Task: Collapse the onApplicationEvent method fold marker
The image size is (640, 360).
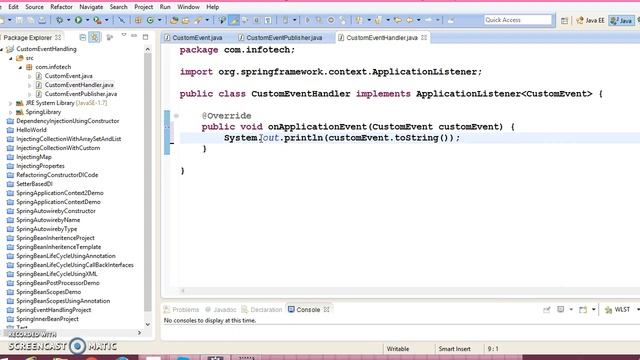Action: pyautogui.click(x=176, y=116)
